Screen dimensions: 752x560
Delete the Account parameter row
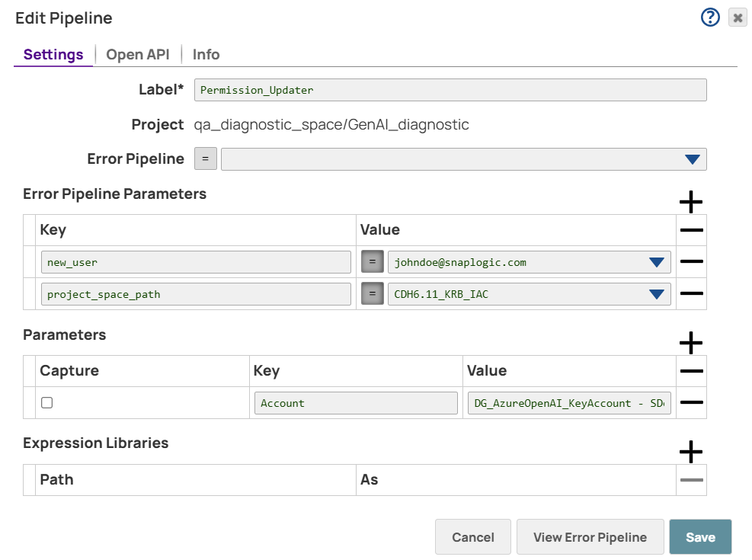coord(690,402)
